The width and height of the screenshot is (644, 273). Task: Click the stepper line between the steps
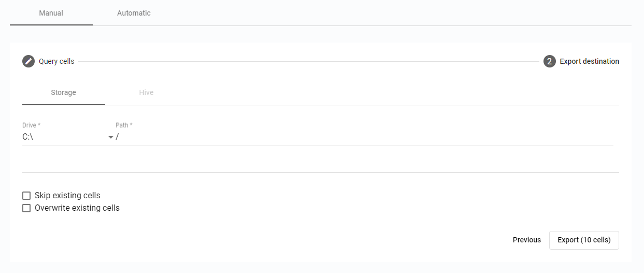coord(308,61)
